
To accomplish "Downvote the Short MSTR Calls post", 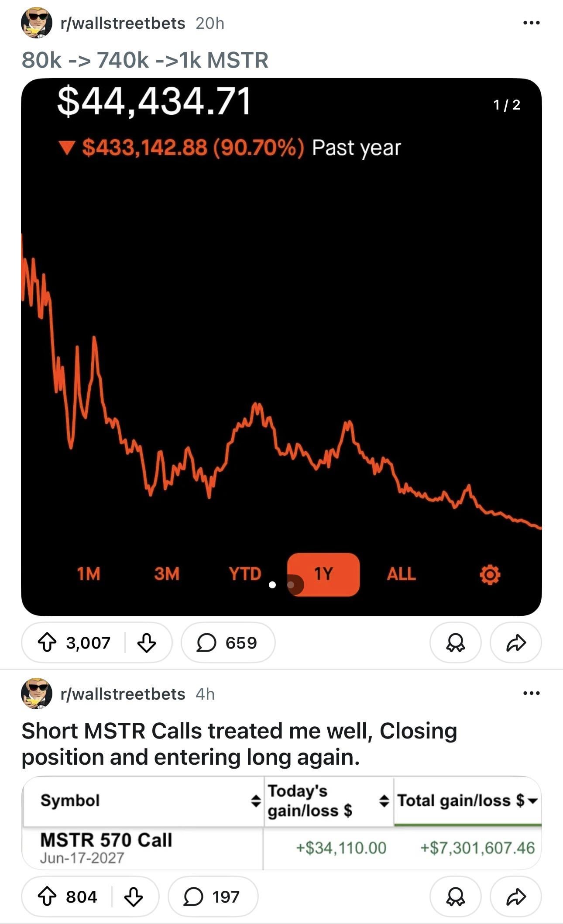I will (134, 897).
